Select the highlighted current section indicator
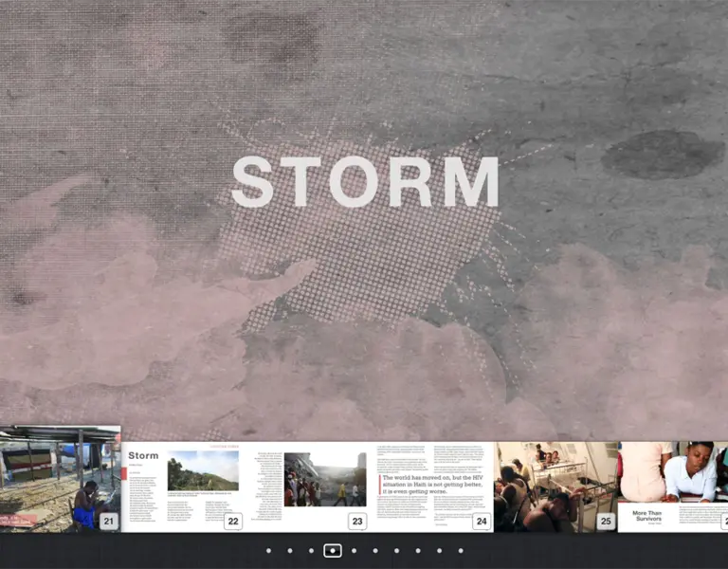728x569 pixels. tap(333, 550)
